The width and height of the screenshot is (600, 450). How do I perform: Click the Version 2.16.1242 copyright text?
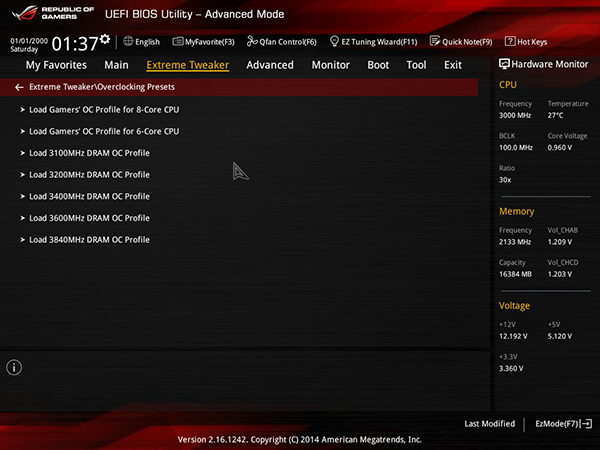coord(300,440)
